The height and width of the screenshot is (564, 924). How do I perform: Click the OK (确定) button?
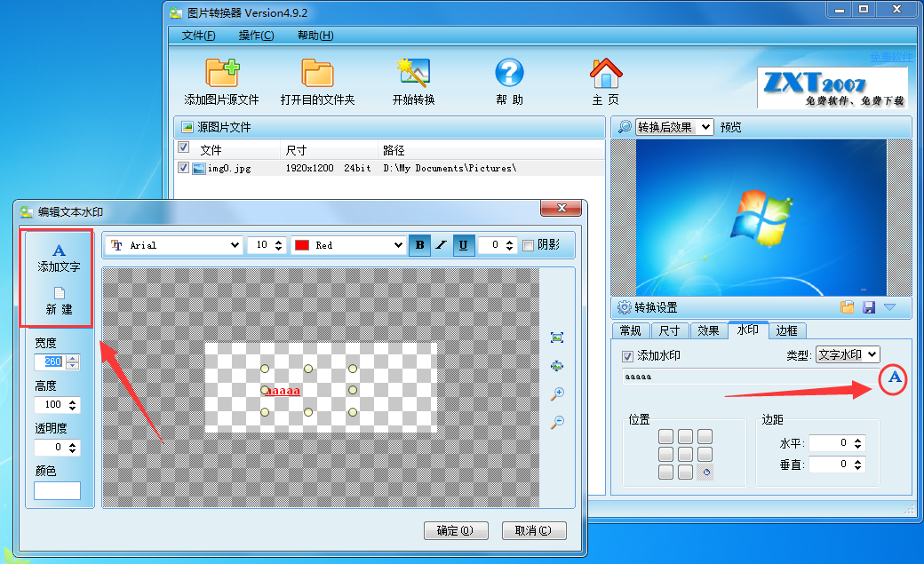[x=456, y=530]
